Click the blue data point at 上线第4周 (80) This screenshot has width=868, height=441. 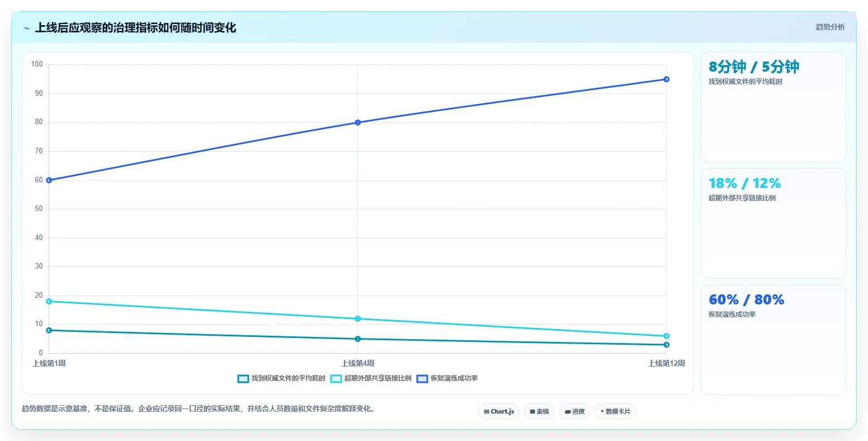[358, 123]
